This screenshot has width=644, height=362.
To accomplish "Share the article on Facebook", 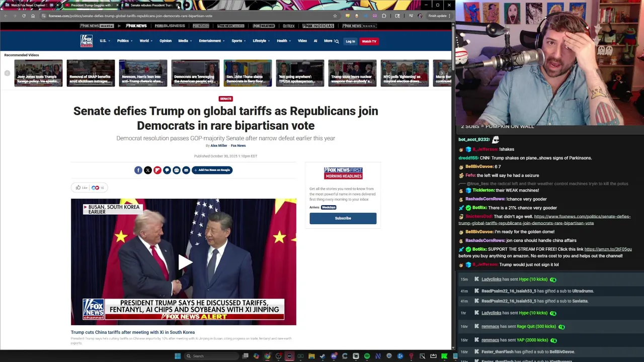I will 138,170.
